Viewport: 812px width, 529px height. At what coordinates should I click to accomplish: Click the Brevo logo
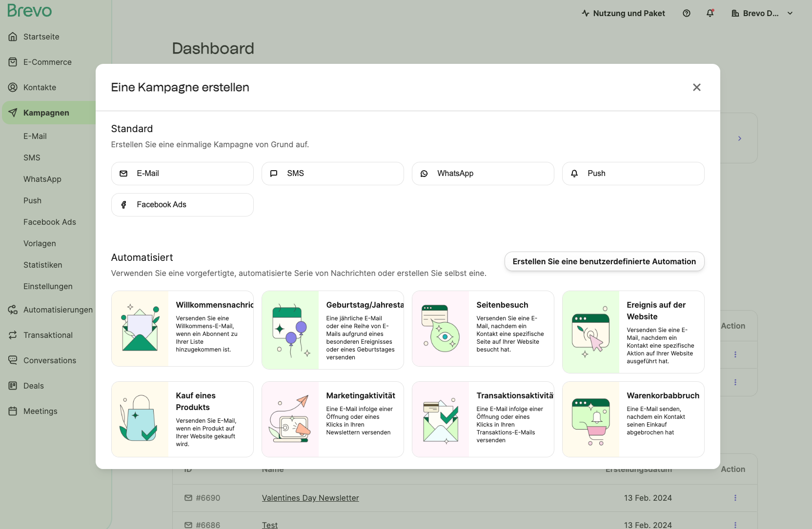click(x=29, y=11)
